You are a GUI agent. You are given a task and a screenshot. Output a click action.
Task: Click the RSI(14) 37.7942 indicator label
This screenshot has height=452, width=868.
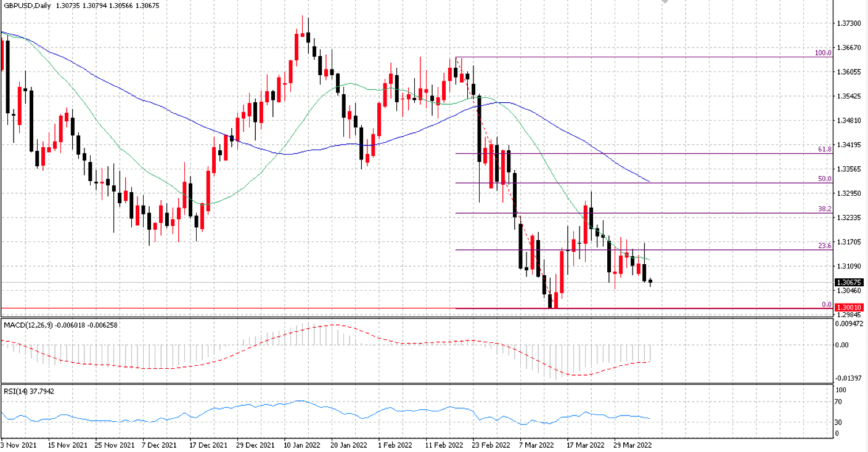[x=29, y=391]
